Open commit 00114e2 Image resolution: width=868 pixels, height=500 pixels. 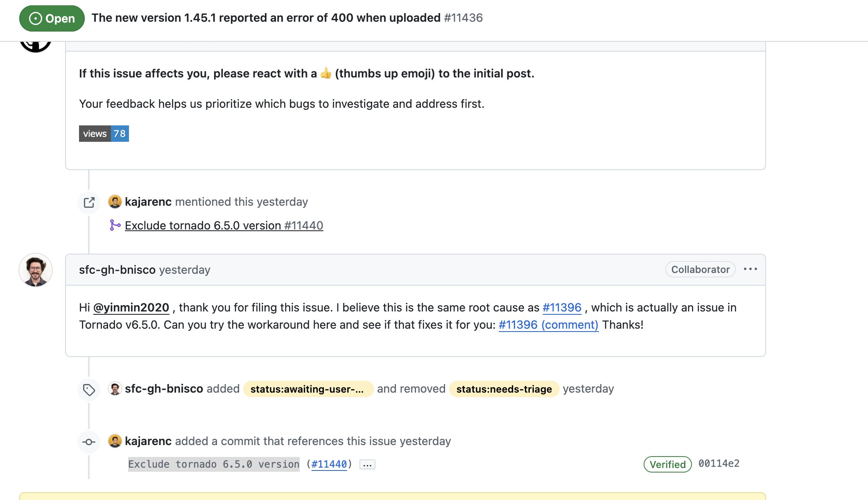pyautogui.click(x=719, y=463)
